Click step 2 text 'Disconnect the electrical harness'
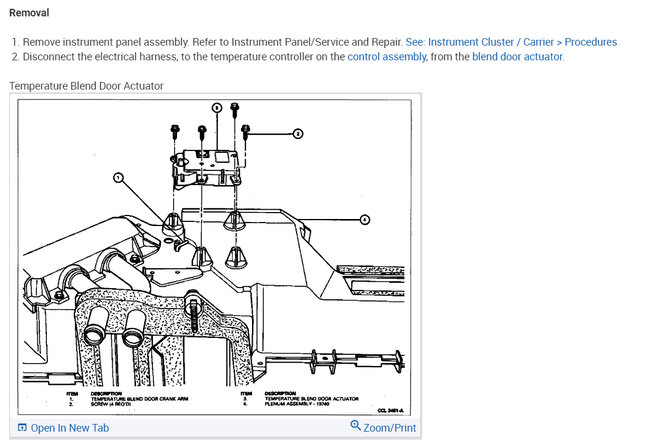This screenshot has width=650, height=448. tap(100, 57)
